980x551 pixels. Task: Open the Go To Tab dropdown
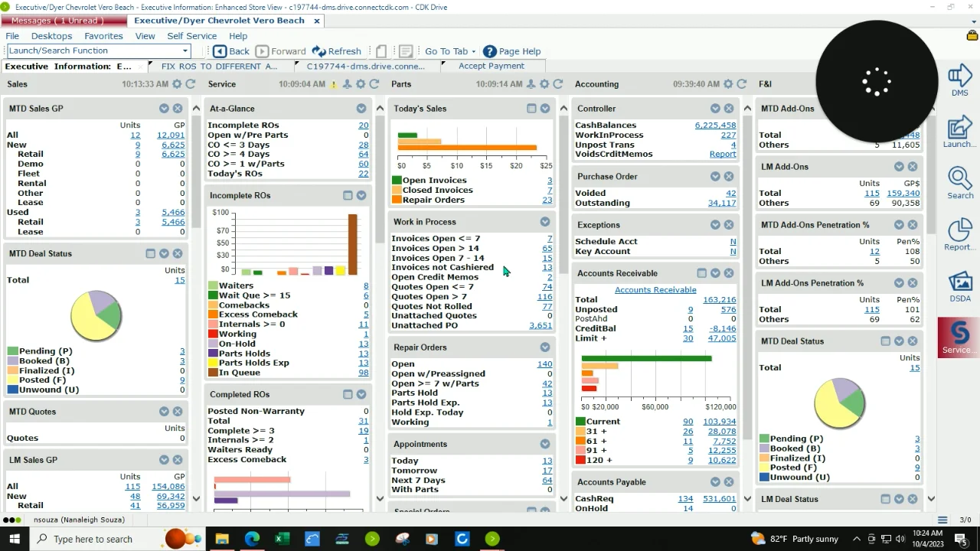450,51
